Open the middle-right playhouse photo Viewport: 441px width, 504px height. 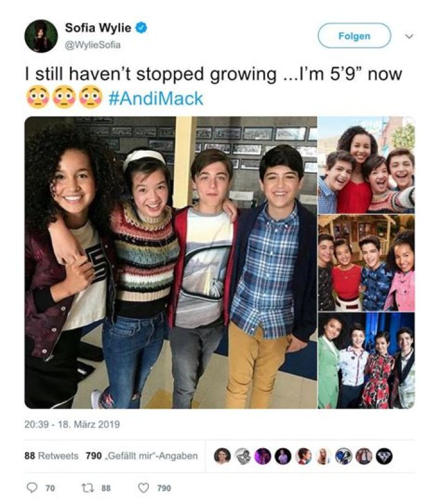(366, 263)
